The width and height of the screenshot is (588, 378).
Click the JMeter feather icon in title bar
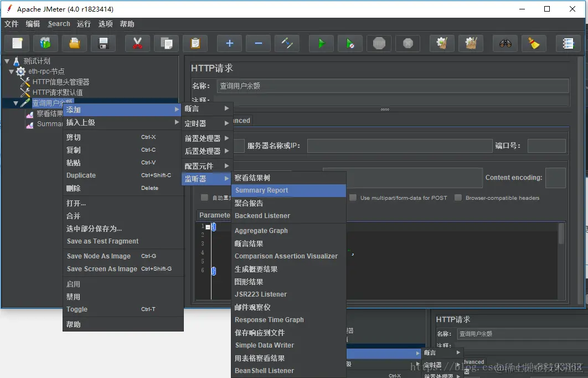coord(9,9)
